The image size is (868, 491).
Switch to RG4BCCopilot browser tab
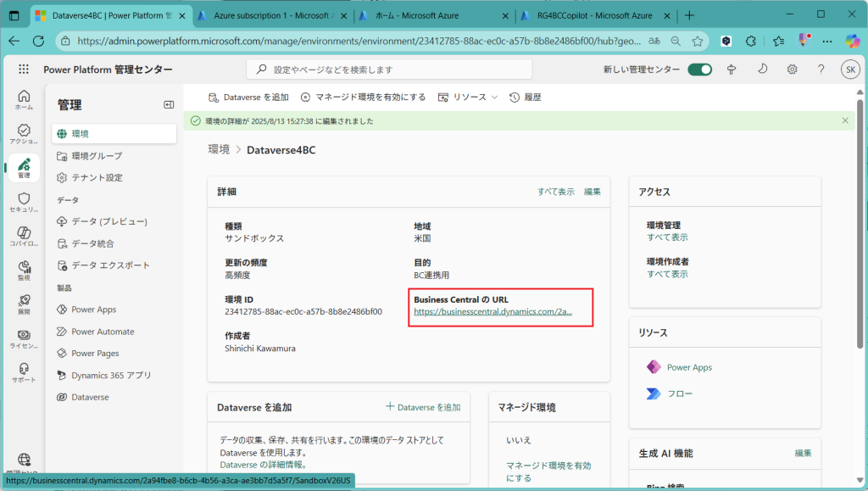point(595,15)
